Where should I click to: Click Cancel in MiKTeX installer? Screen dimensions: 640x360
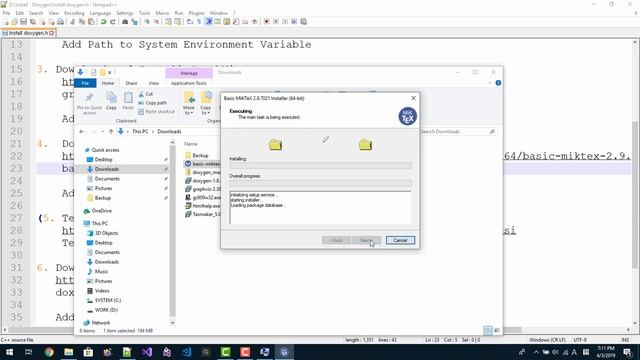pyautogui.click(x=400, y=240)
